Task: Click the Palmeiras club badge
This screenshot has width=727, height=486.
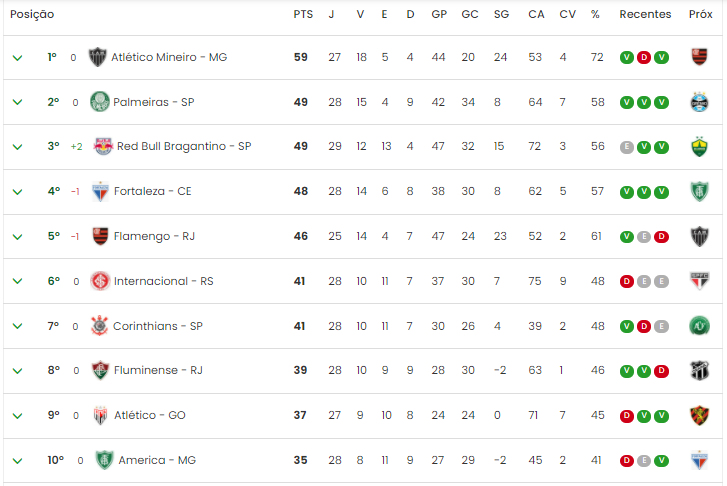Action: tap(100, 102)
